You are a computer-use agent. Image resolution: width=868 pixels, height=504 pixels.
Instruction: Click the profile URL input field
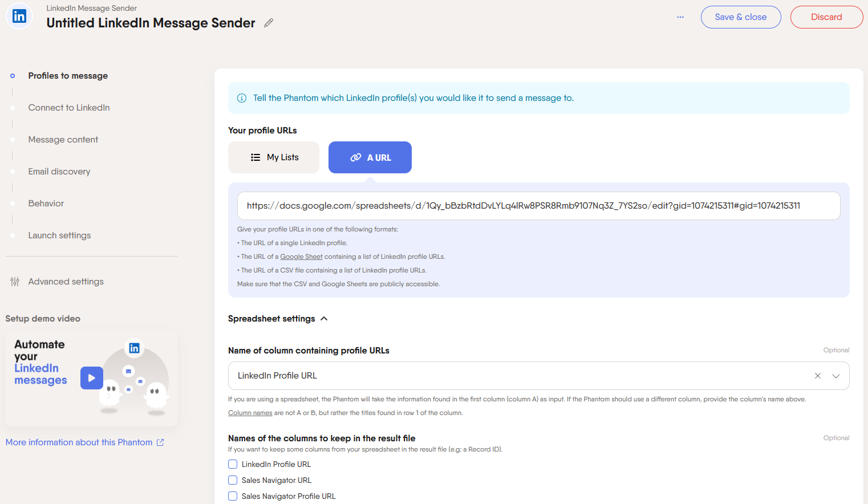[539, 206]
